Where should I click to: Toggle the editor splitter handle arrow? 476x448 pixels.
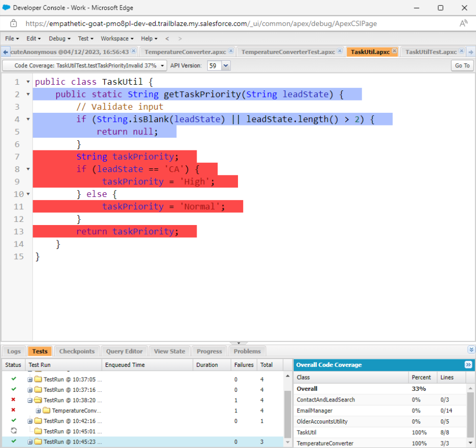click(239, 343)
